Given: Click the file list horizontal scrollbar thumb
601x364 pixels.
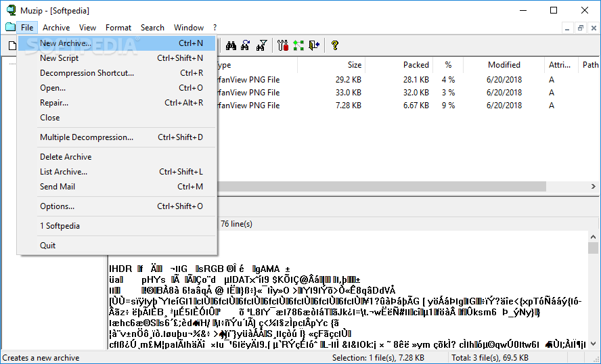Looking at the screenshot, I should pos(382,187).
